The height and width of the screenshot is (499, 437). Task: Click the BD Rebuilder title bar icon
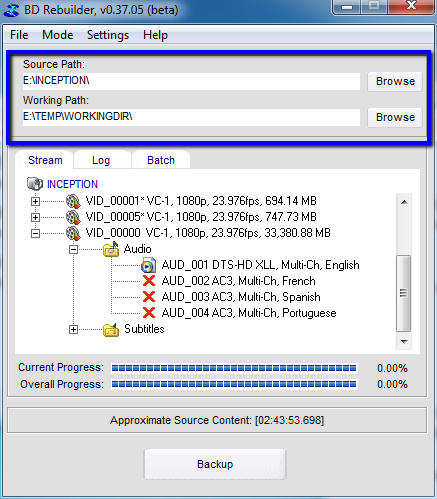coord(11,10)
